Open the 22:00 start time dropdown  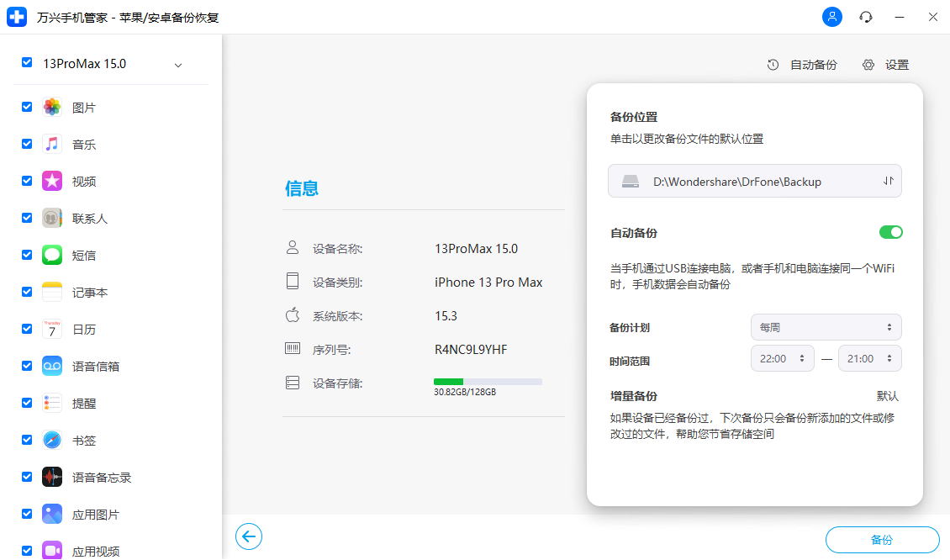click(x=782, y=357)
